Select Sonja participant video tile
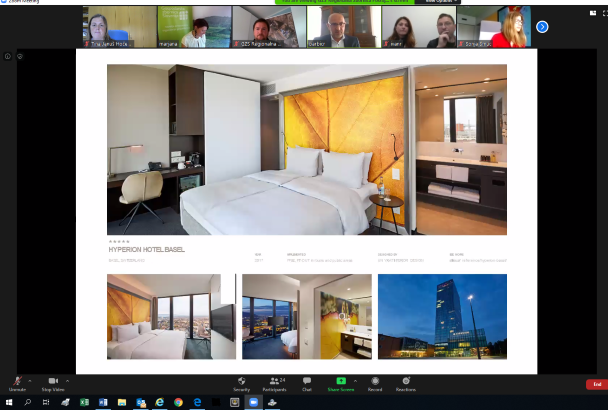 click(494, 27)
